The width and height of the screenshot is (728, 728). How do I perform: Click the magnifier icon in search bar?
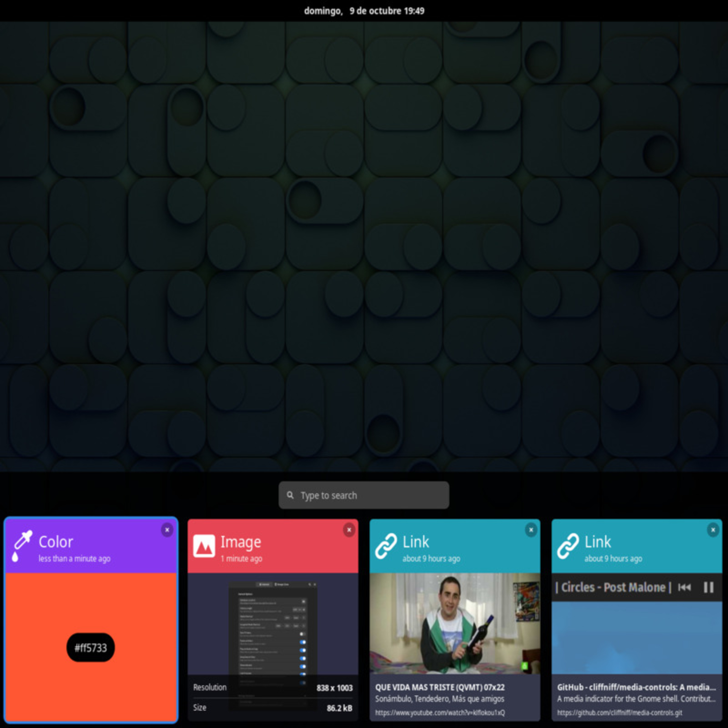coord(290,495)
